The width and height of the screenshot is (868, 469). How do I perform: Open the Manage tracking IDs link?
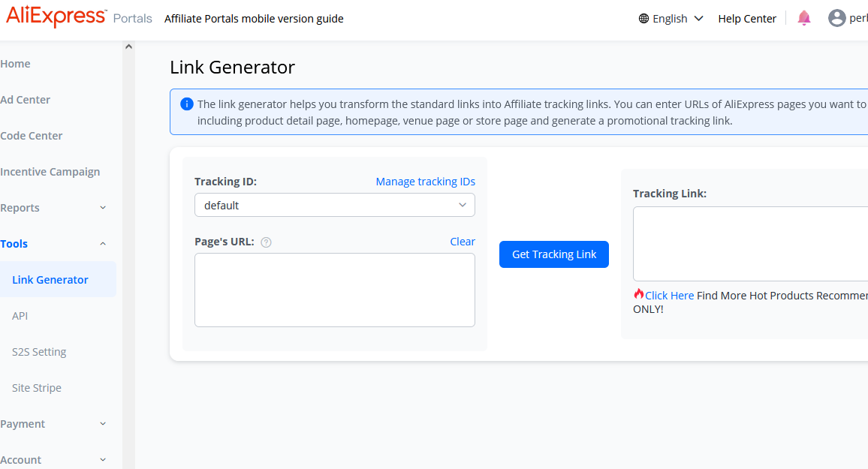(425, 182)
